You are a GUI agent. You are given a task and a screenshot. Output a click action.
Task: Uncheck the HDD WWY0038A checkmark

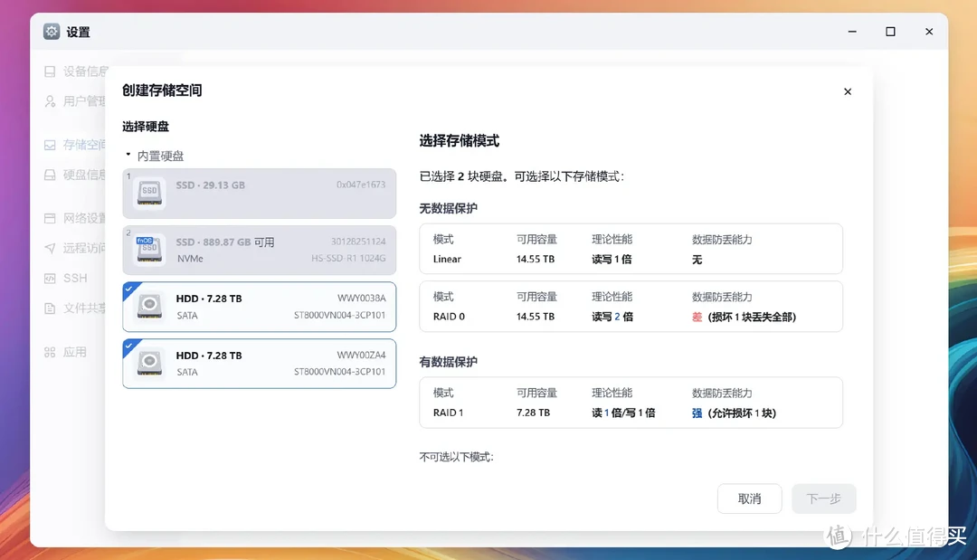click(128, 288)
